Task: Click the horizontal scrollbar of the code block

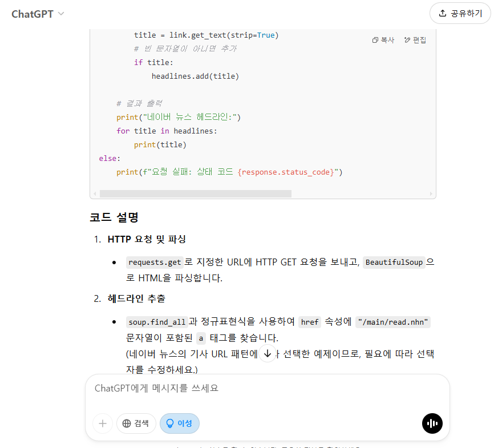Action: click(x=195, y=193)
